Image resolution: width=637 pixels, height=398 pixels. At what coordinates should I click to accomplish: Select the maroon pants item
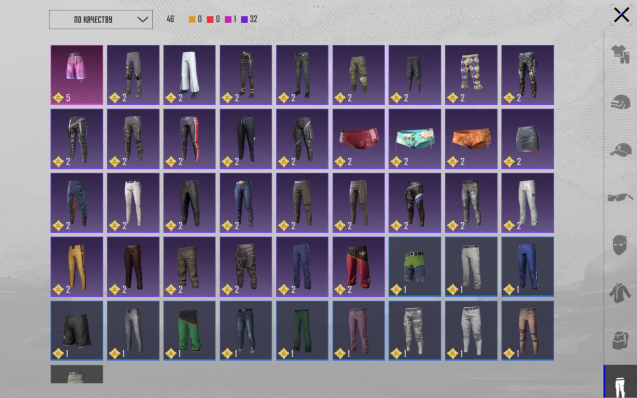pyautogui.click(x=133, y=267)
